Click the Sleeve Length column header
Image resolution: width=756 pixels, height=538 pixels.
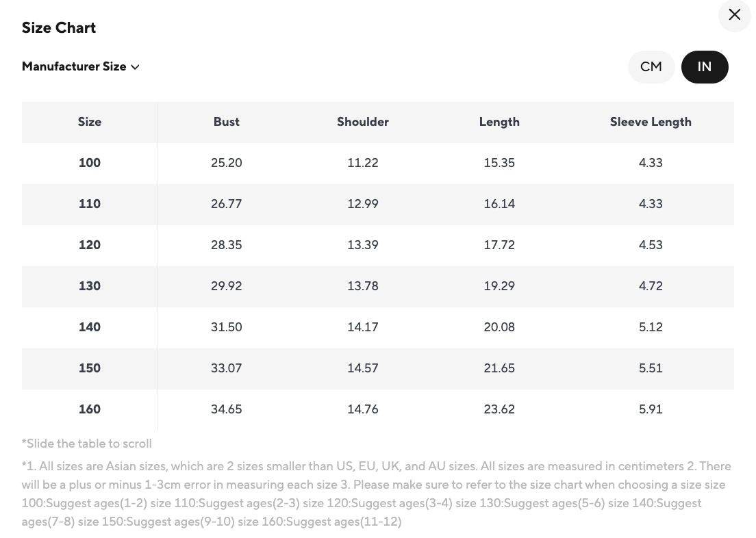point(651,122)
